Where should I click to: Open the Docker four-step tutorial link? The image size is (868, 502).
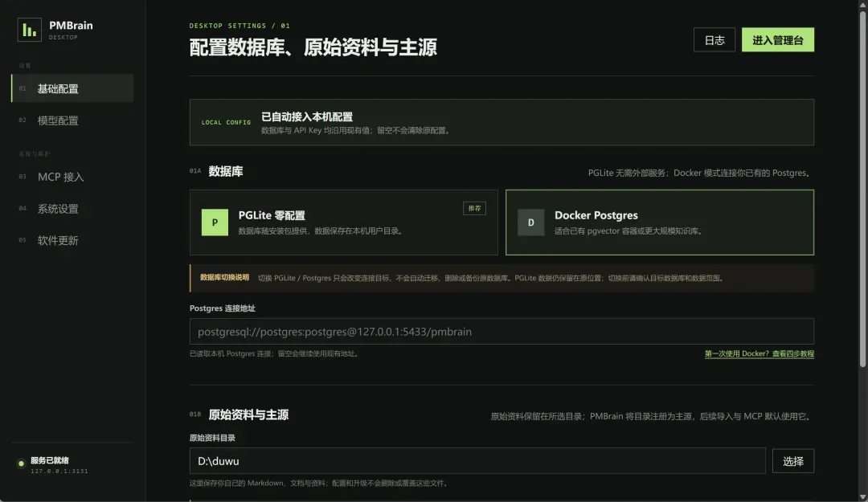tap(759, 353)
